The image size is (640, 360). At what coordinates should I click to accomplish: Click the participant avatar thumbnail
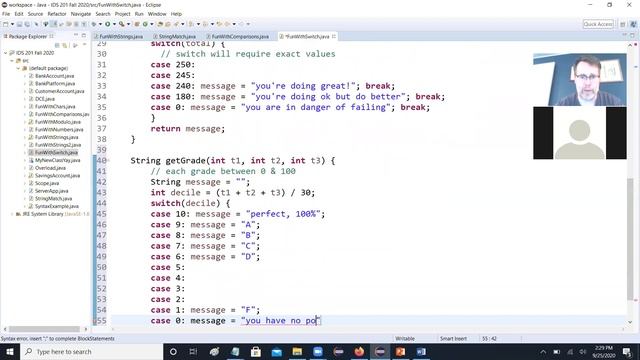point(580,133)
